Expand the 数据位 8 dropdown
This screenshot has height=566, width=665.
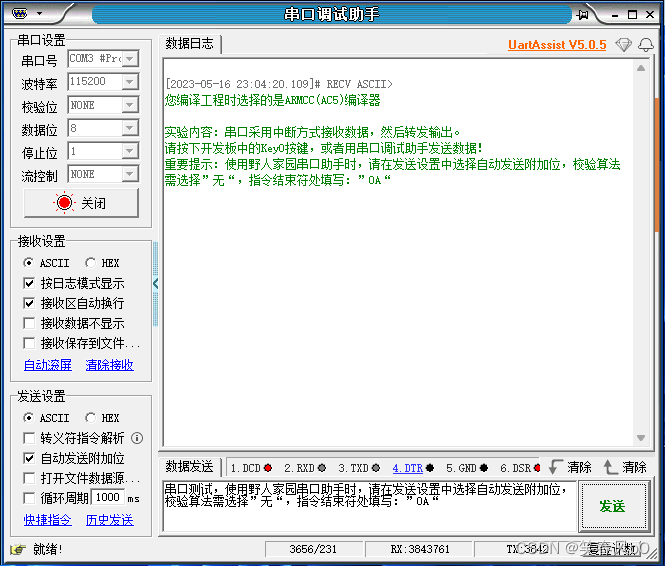[131, 128]
